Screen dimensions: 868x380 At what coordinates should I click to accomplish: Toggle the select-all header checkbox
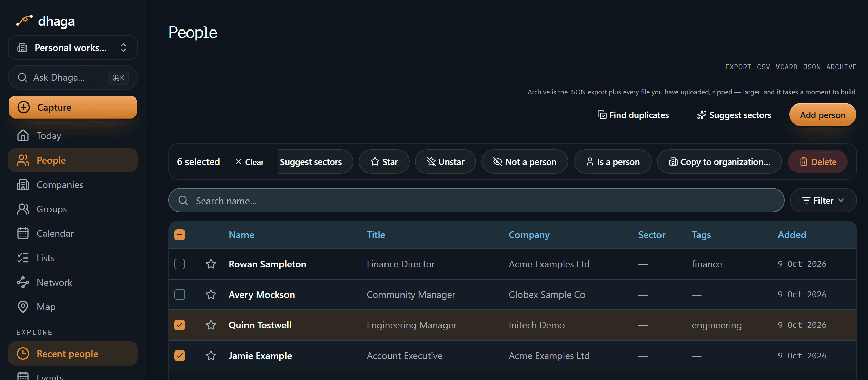(x=180, y=235)
